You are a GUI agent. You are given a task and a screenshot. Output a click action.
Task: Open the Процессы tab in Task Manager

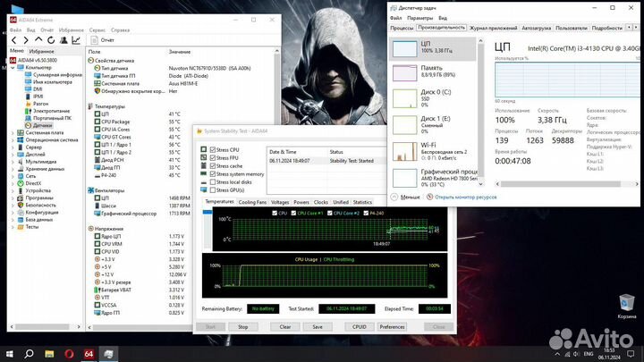402,28
